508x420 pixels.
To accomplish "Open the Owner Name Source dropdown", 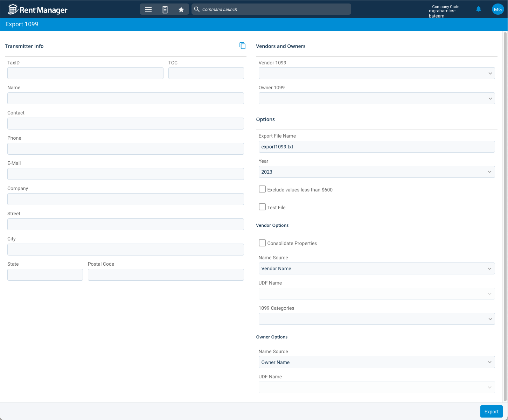I will [377, 362].
